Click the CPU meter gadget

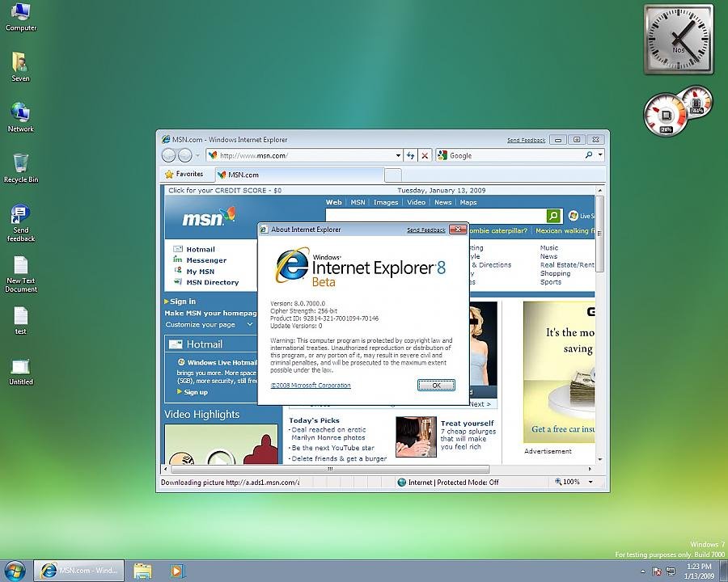click(x=666, y=114)
